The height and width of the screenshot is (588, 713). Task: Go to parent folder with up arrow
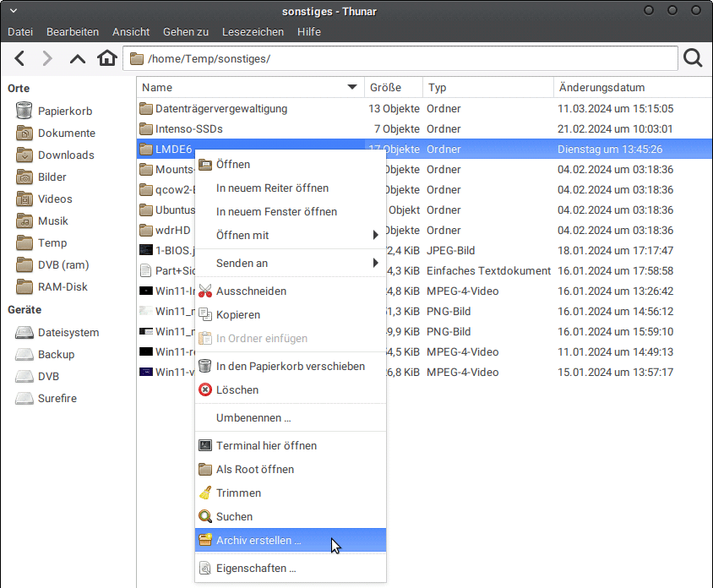click(x=78, y=58)
